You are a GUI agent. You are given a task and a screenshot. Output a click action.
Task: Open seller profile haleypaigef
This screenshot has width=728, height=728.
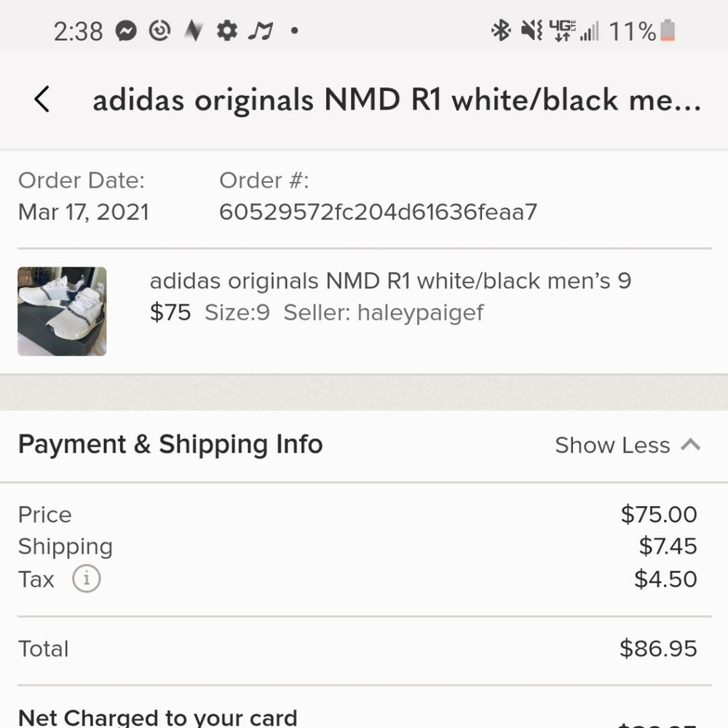click(x=419, y=312)
